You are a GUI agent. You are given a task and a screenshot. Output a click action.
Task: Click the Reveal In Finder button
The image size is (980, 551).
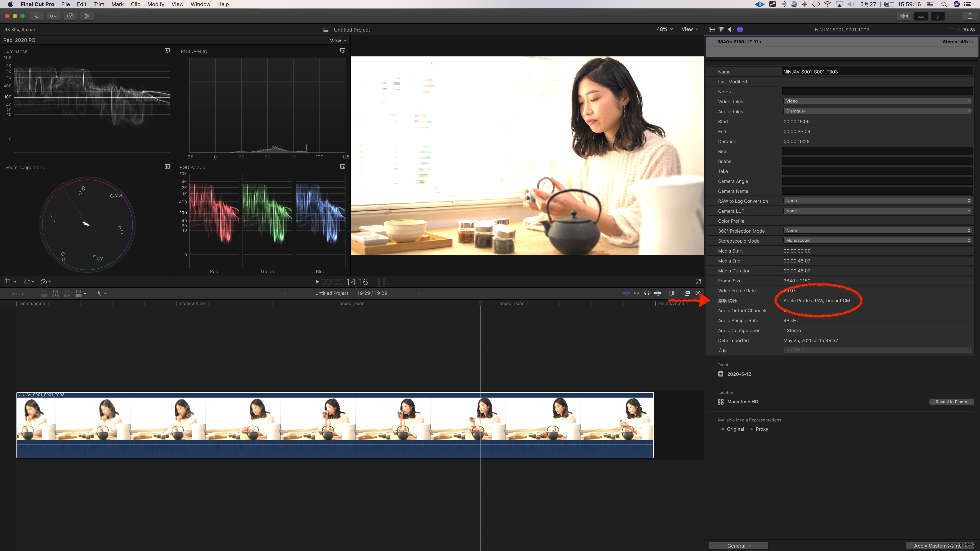(951, 402)
